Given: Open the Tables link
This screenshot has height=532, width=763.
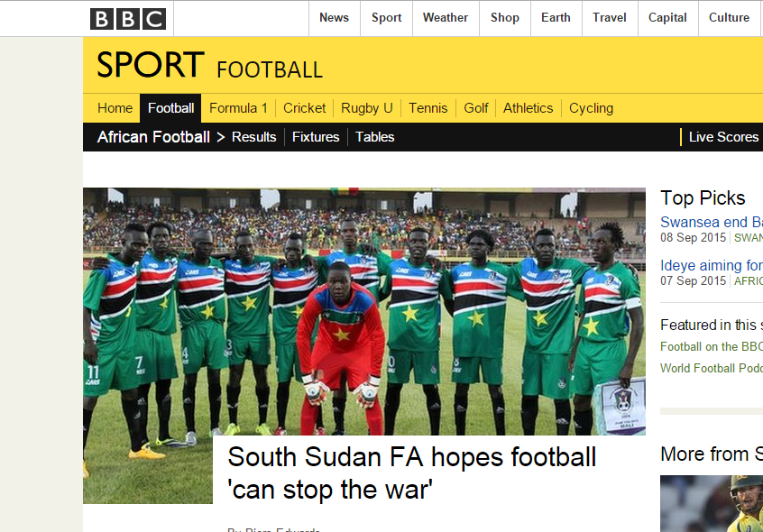Looking at the screenshot, I should [374, 137].
